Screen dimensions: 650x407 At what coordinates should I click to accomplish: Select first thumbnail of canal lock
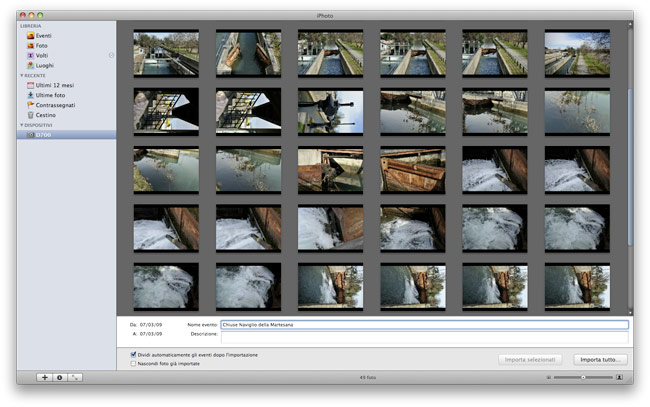(166, 53)
